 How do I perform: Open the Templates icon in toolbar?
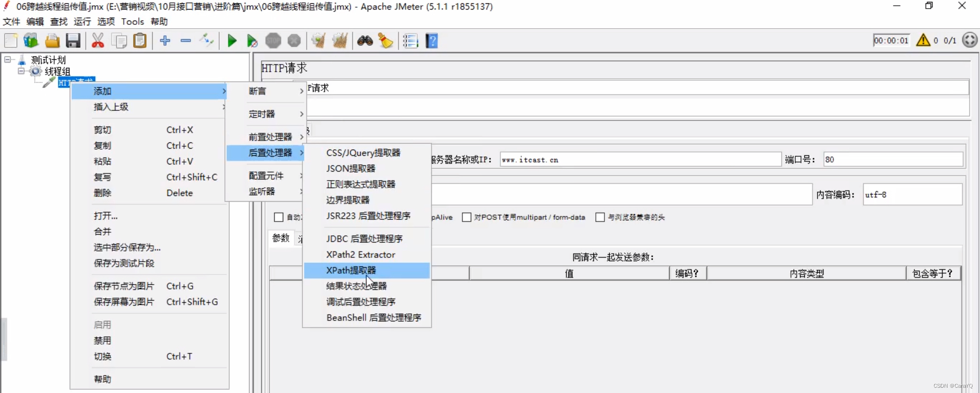pyautogui.click(x=31, y=41)
